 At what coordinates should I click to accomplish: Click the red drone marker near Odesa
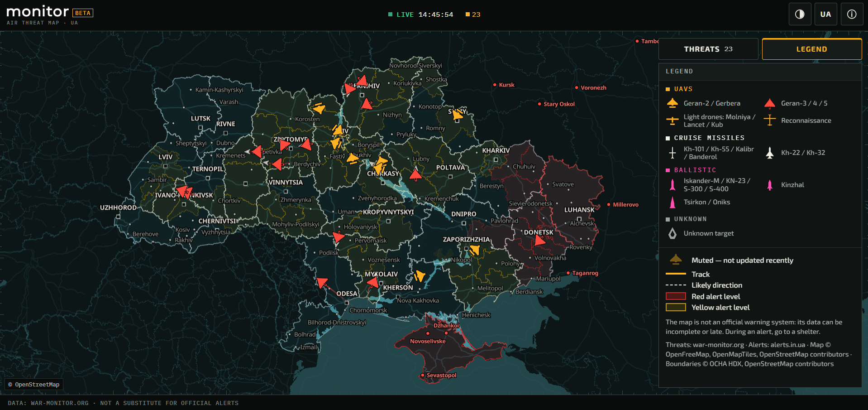click(x=322, y=283)
